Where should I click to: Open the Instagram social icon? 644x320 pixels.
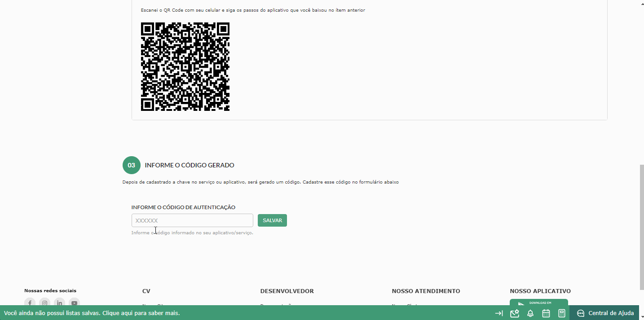(44, 302)
